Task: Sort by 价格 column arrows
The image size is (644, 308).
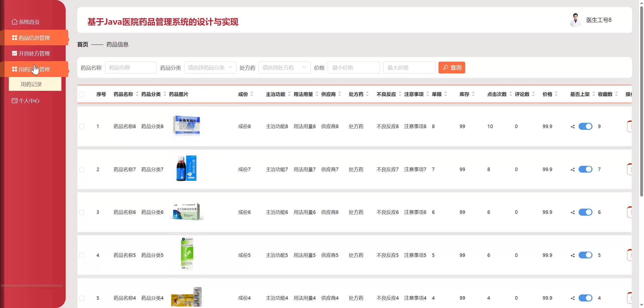Action: pos(556,94)
